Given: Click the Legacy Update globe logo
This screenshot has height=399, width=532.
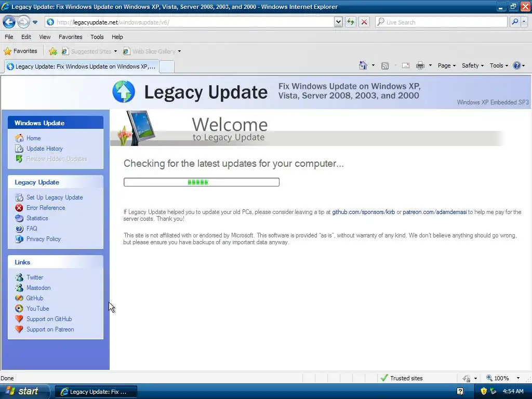Looking at the screenshot, I should tap(124, 91).
